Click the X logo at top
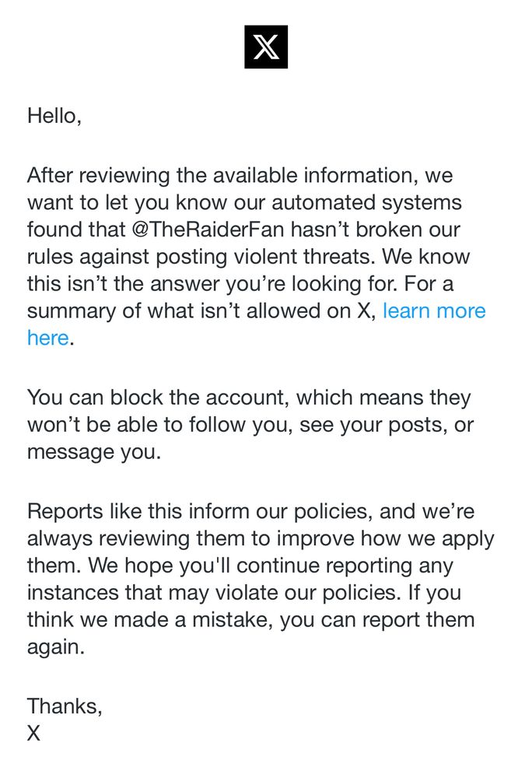Screen dimensions: 532x778 point(266,47)
